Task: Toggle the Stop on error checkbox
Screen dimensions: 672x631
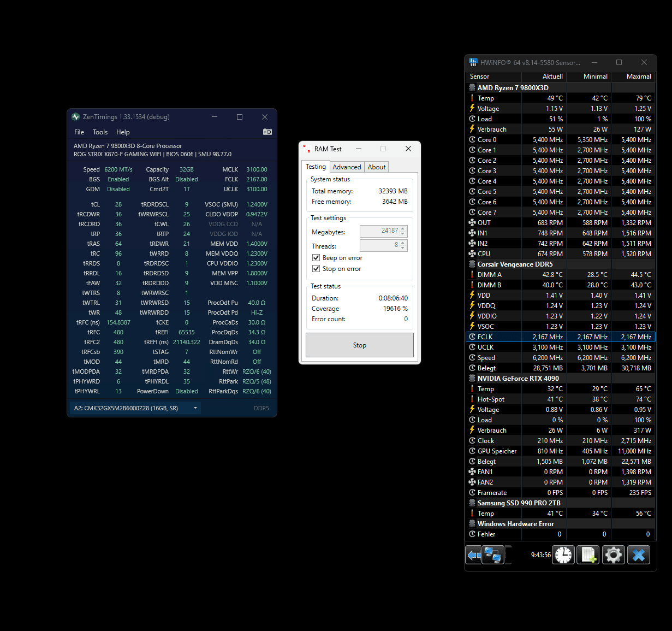Action: [x=316, y=269]
